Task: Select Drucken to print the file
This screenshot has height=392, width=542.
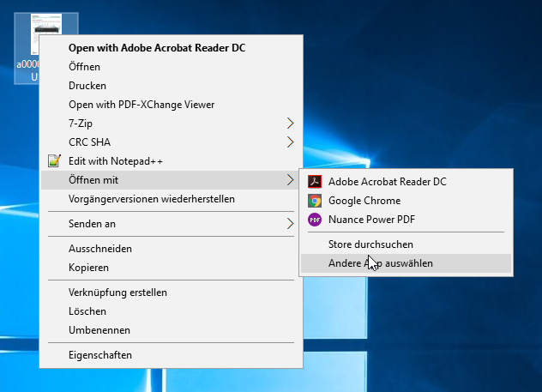Action: (172, 86)
